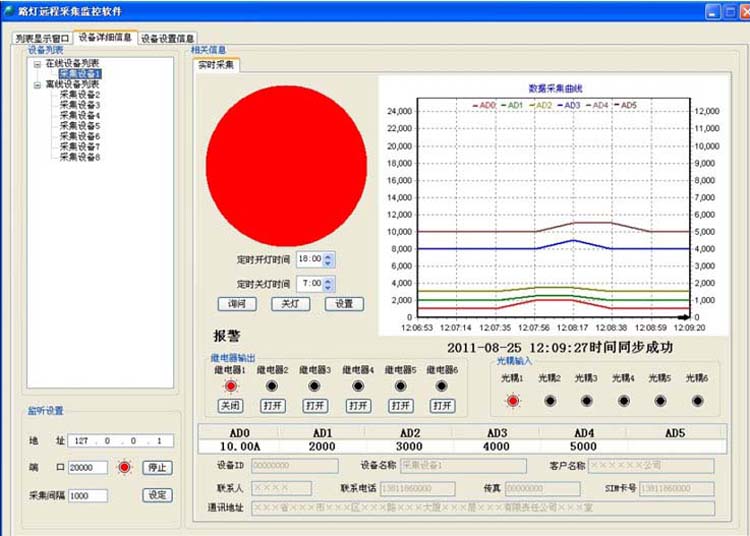Click the port input field showing 20000

click(88, 468)
